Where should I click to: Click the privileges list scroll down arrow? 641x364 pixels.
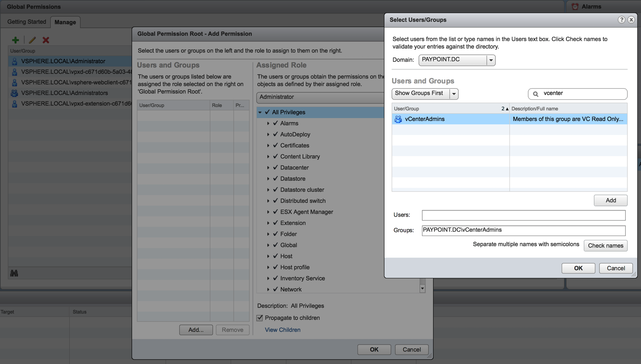coord(422,288)
